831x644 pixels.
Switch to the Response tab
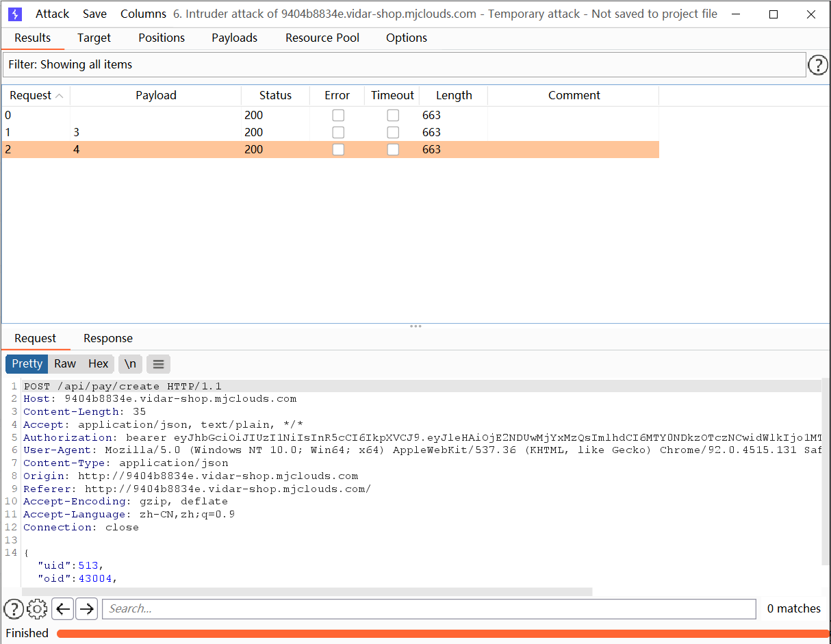(108, 339)
